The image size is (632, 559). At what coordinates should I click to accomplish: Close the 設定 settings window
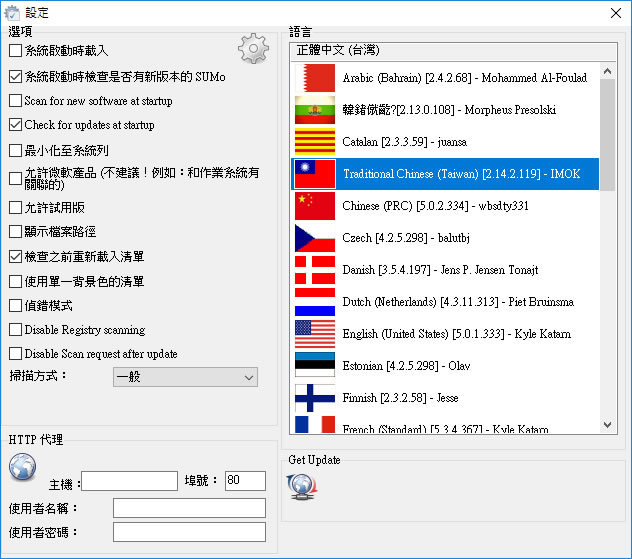(x=615, y=13)
